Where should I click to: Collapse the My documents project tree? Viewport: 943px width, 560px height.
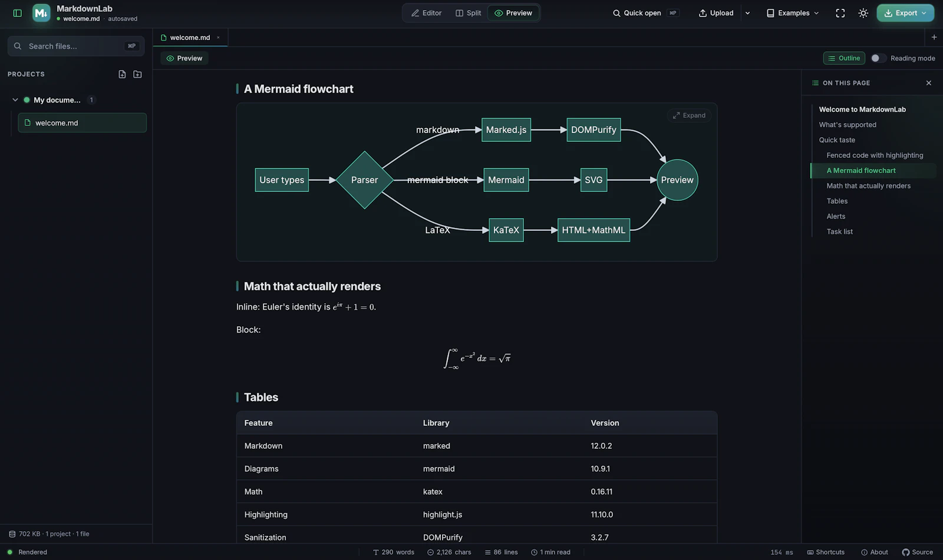click(x=15, y=100)
